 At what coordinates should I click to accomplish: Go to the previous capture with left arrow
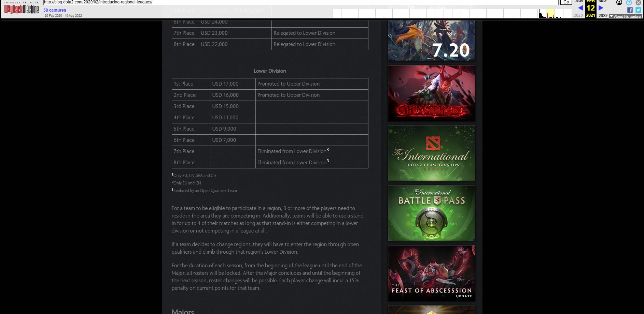(x=580, y=8)
